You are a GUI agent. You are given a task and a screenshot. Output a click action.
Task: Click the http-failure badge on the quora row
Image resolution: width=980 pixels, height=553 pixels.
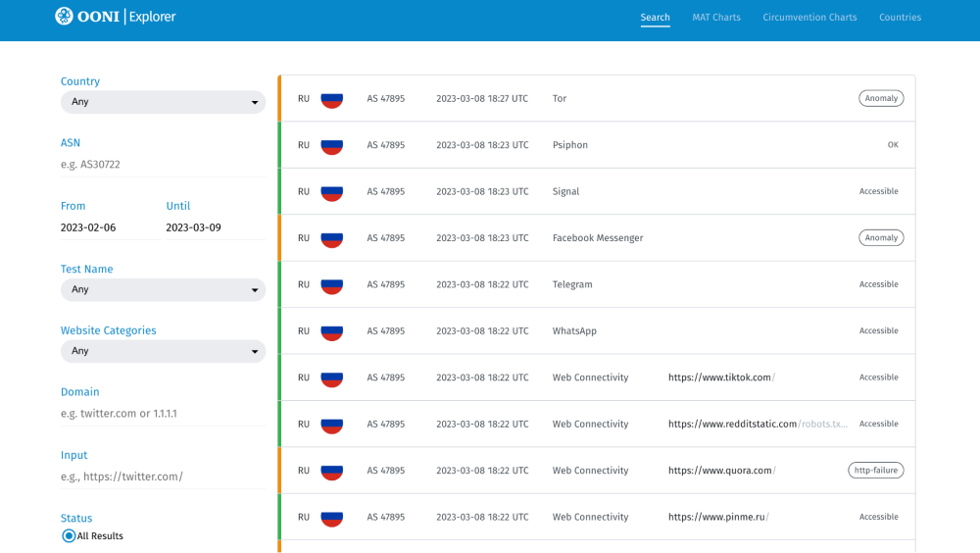click(x=875, y=471)
